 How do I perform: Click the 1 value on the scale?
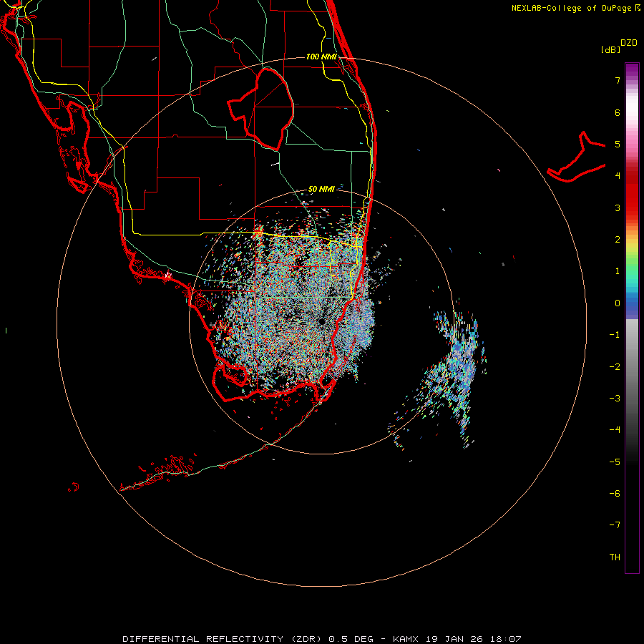(618, 271)
